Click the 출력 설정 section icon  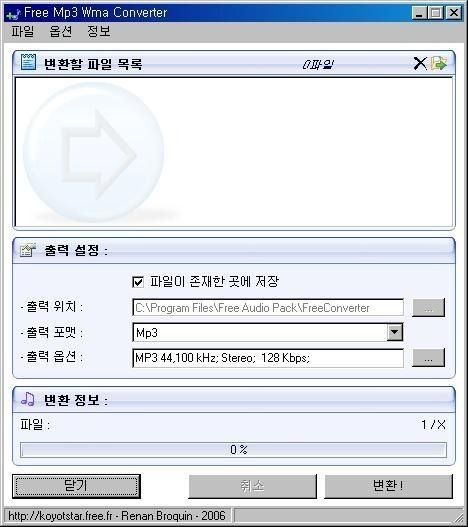click(28, 250)
